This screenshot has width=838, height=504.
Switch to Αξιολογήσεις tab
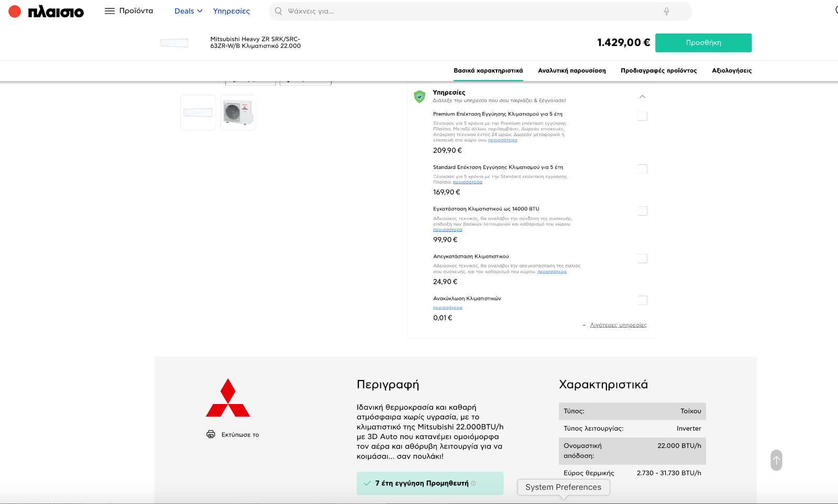[732, 71]
